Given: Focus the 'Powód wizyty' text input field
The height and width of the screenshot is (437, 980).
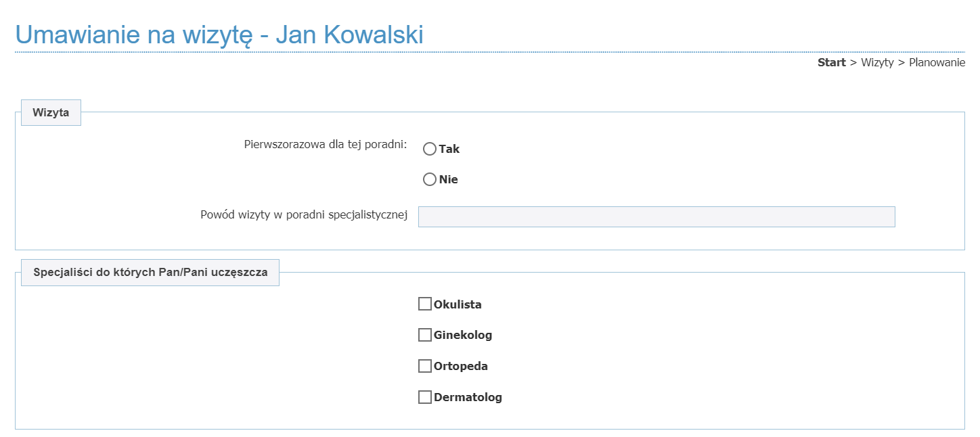Looking at the screenshot, I should click(656, 216).
